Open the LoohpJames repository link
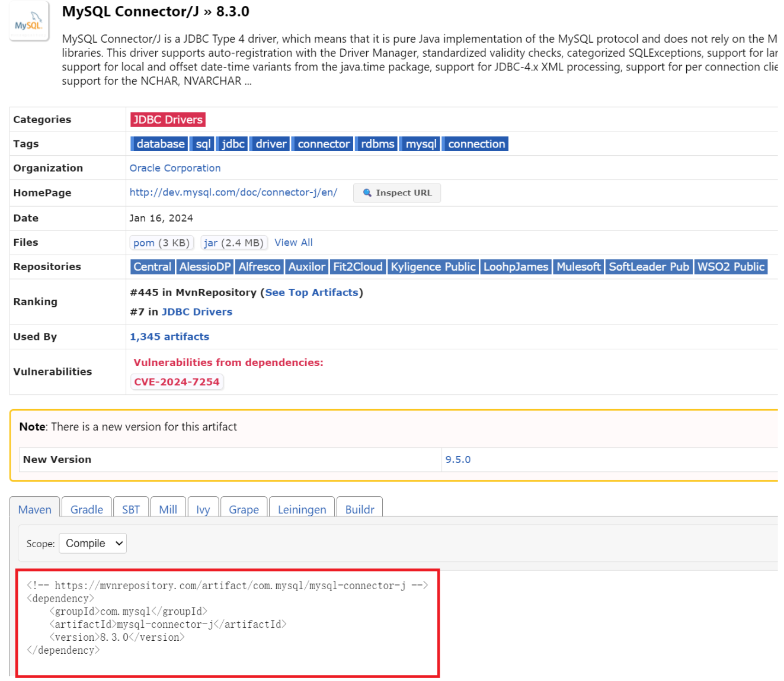Viewport: 784px width, 681px height. tap(516, 267)
